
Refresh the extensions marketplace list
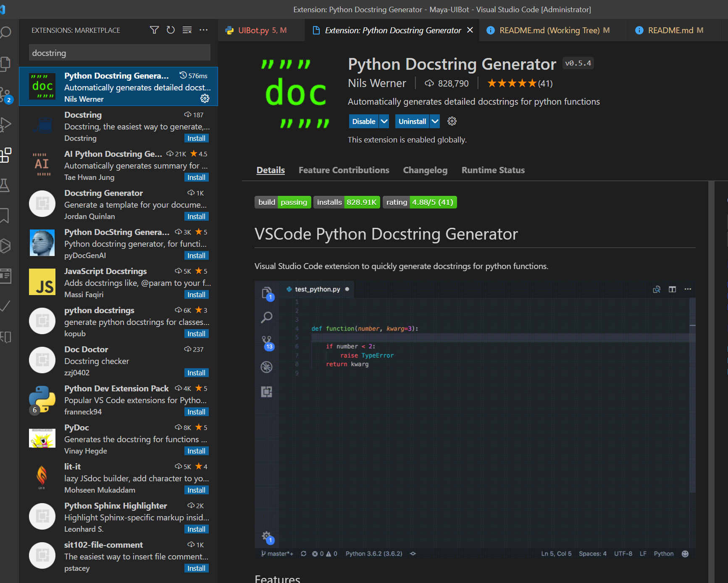coord(171,30)
